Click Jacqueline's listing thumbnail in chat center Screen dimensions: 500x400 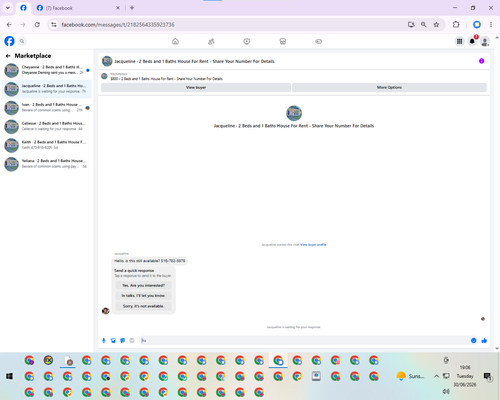tap(294, 113)
